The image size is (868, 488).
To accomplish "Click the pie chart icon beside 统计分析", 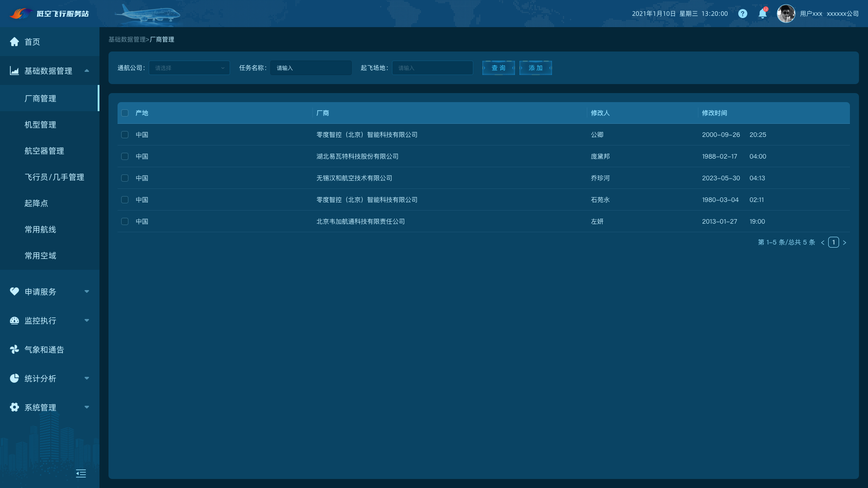I will (x=14, y=378).
